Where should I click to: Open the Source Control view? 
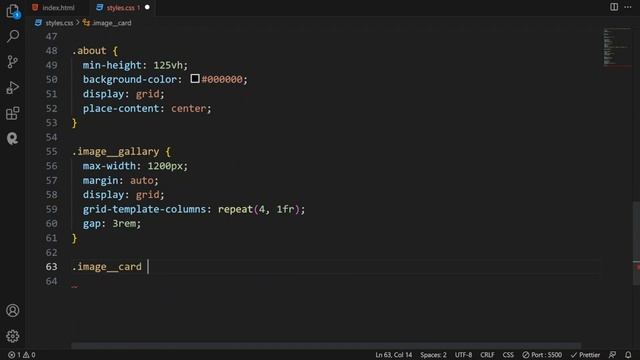13,62
